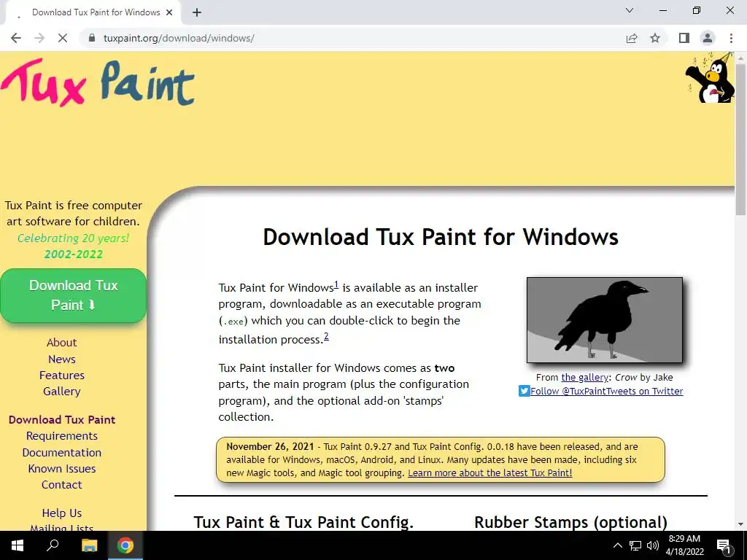The height and width of the screenshot is (560, 747).
Task: Open the notification center icon
Action: coord(724,545)
